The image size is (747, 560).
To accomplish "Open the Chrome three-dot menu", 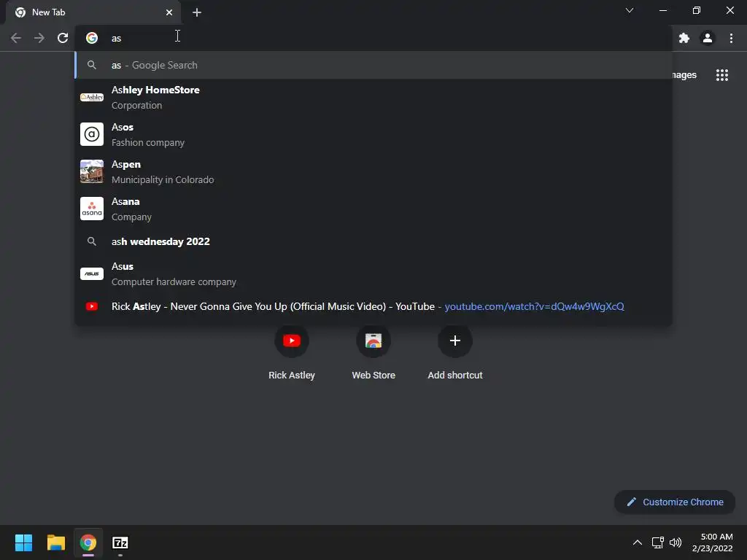I will 731,38.
